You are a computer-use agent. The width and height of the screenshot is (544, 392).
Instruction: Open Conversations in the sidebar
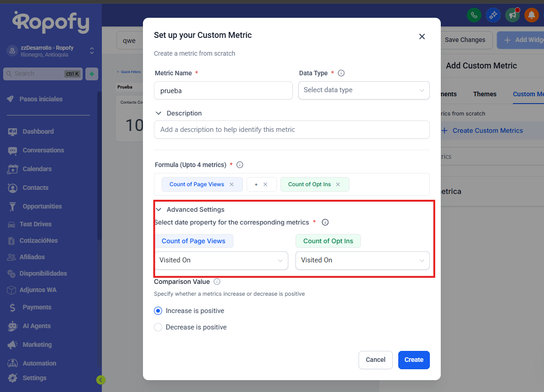click(x=43, y=150)
